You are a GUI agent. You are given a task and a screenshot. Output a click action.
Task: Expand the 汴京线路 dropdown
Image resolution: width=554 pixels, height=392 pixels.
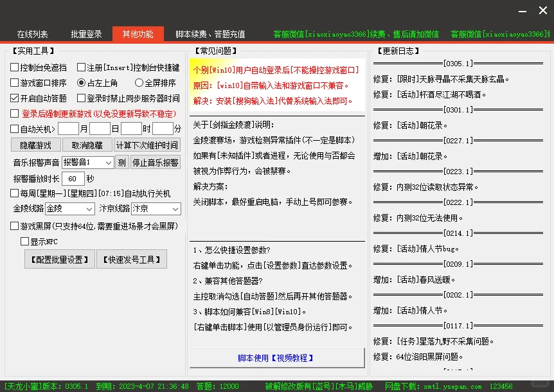coord(154,209)
